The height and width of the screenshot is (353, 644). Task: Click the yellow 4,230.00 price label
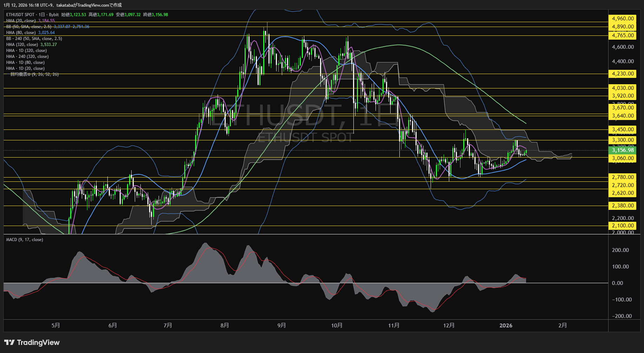click(623, 74)
